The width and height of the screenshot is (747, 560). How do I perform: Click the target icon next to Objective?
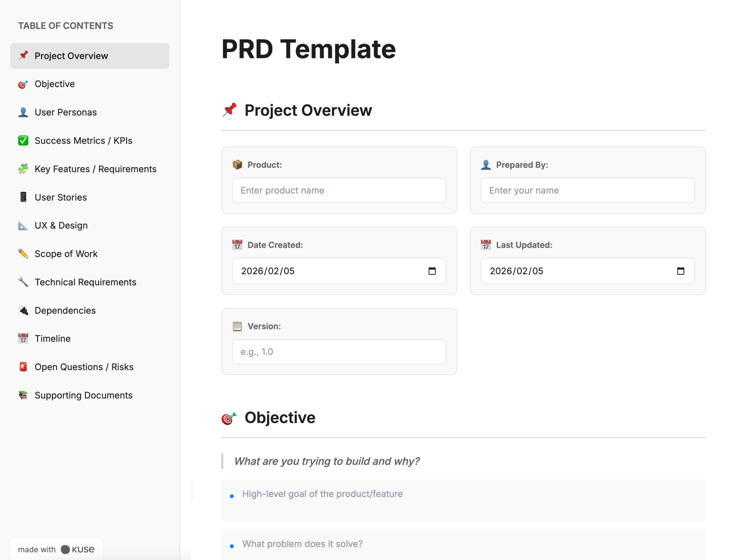tap(23, 84)
